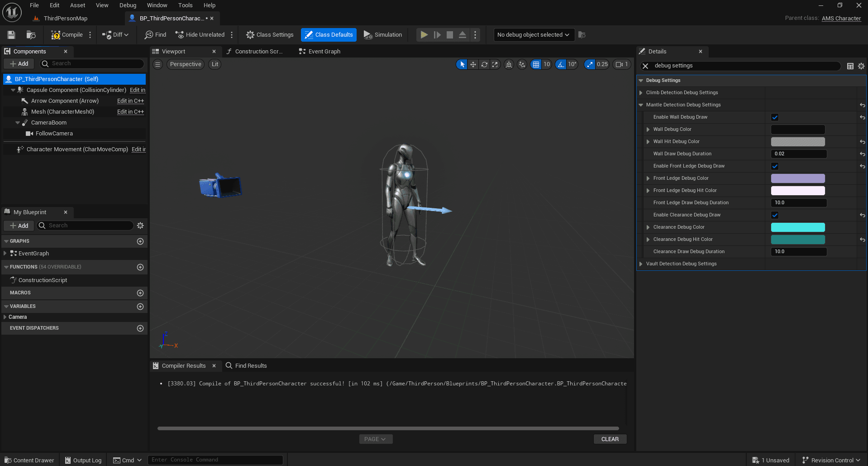The image size is (868, 466).
Task: Open the No debug object selected dropdown
Action: click(534, 35)
